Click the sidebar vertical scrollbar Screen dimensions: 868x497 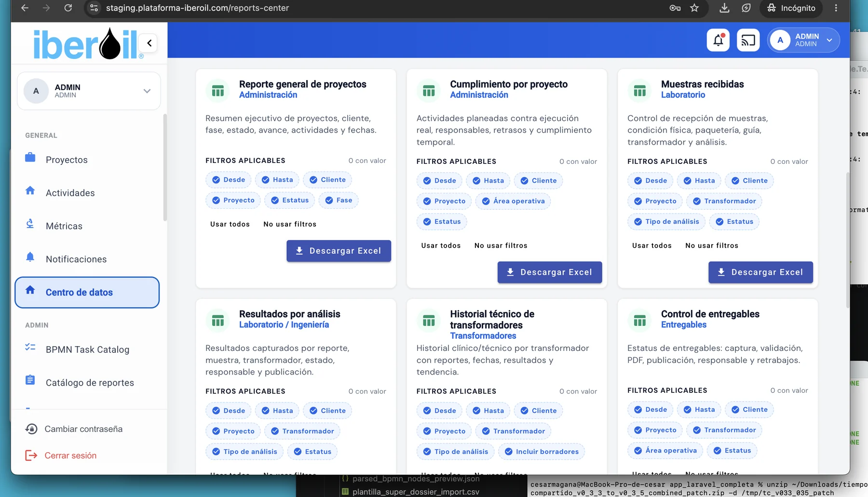point(165,167)
